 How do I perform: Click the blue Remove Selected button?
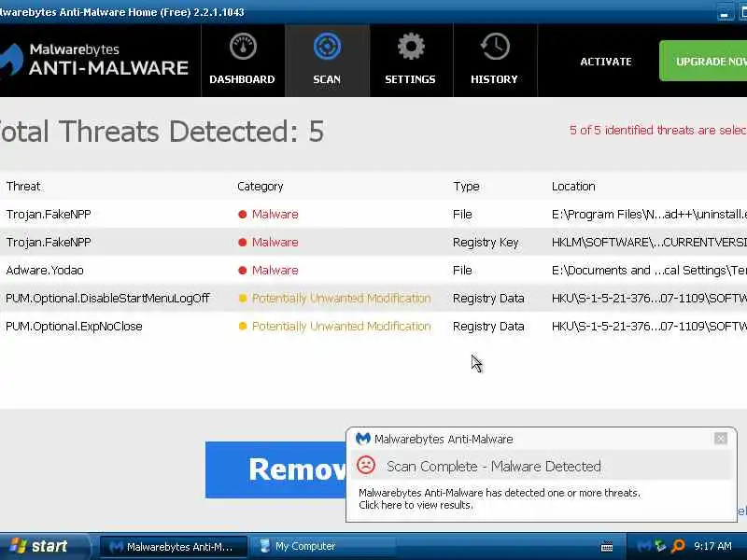[x=275, y=470]
